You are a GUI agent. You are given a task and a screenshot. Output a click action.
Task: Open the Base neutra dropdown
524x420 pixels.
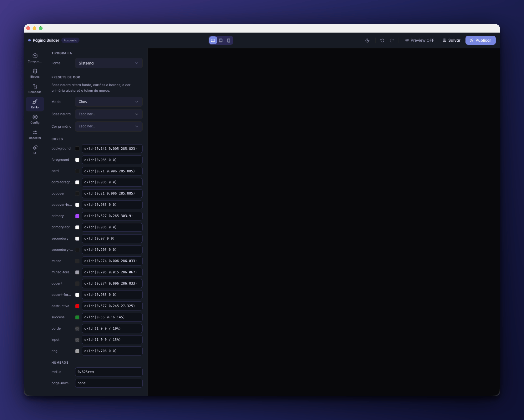click(x=109, y=114)
